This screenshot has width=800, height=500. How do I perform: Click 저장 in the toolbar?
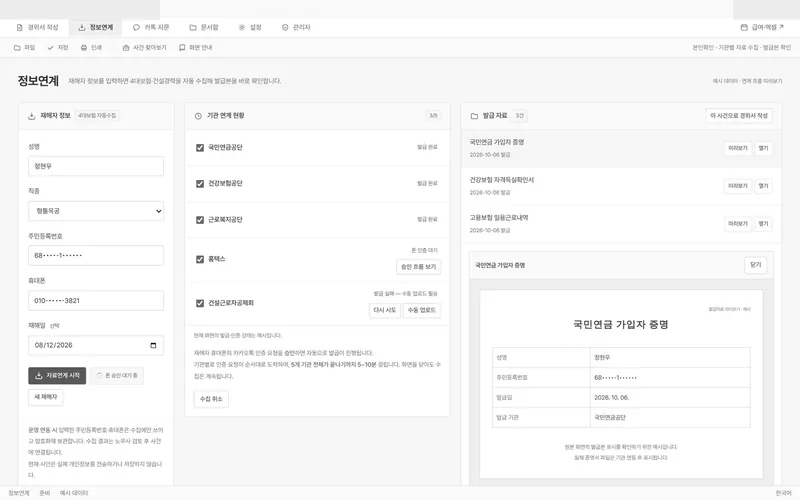(58, 47)
